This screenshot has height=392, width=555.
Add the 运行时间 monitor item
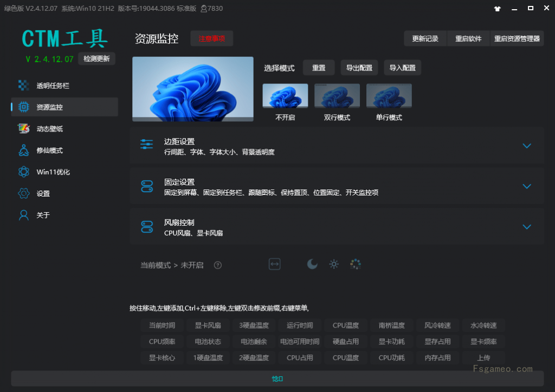click(300, 325)
